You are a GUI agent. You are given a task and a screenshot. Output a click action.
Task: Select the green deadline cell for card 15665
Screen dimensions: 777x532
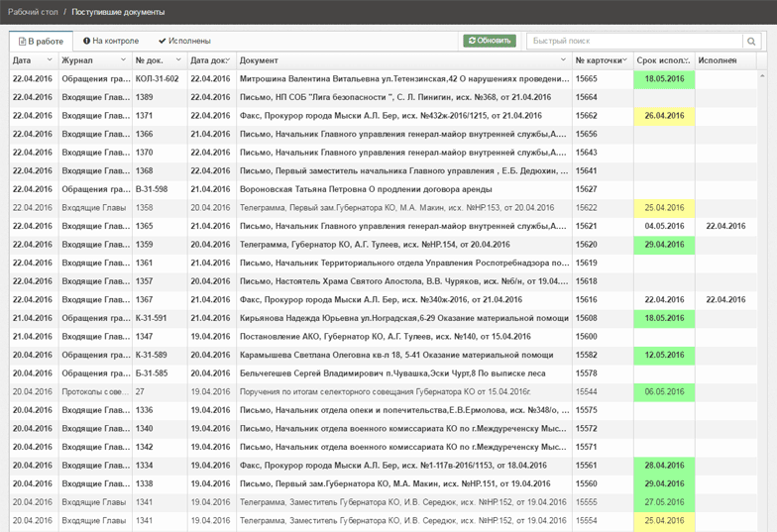coord(664,79)
